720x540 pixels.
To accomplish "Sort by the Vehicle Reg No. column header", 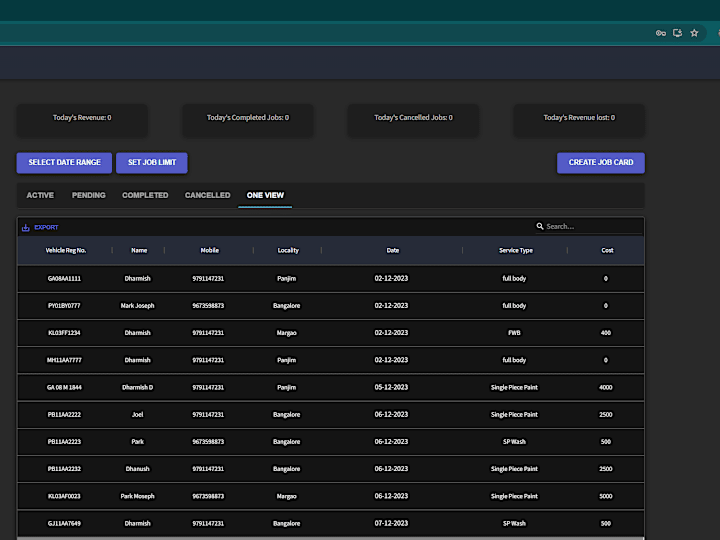I will [x=66, y=251].
